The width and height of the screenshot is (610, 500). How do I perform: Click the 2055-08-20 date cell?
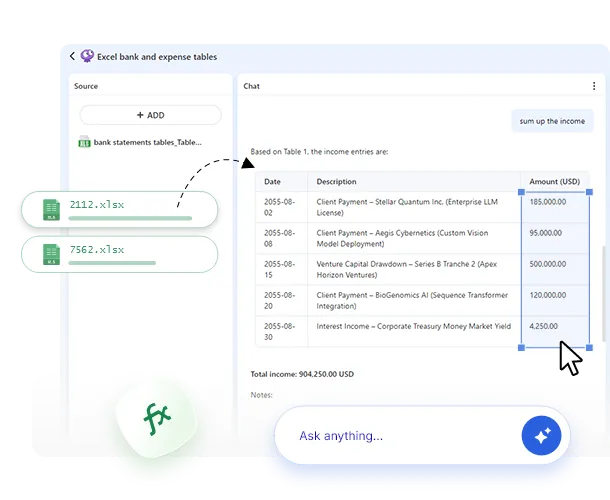click(282, 300)
